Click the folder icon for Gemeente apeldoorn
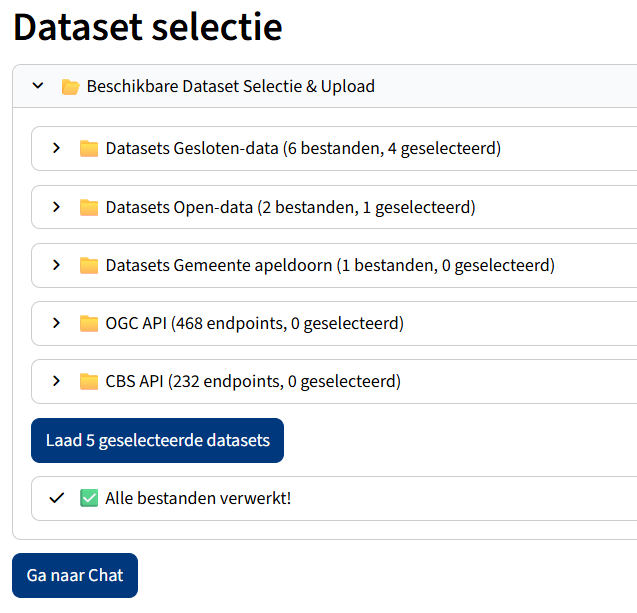This screenshot has width=637, height=613. click(89, 266)
